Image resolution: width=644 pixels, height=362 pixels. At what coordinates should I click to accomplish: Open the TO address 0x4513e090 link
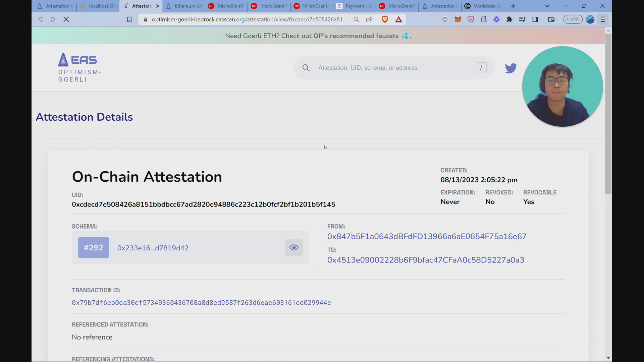[426, 260]
